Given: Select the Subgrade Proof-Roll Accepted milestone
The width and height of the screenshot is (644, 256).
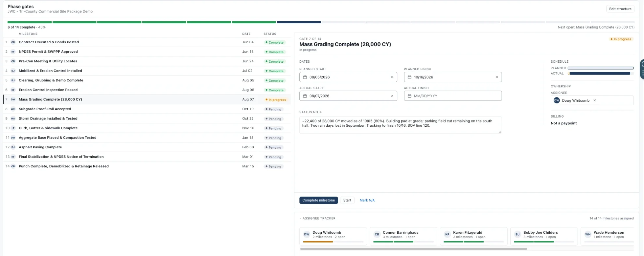Looking at the screenshot, I should tap(147, 109).
